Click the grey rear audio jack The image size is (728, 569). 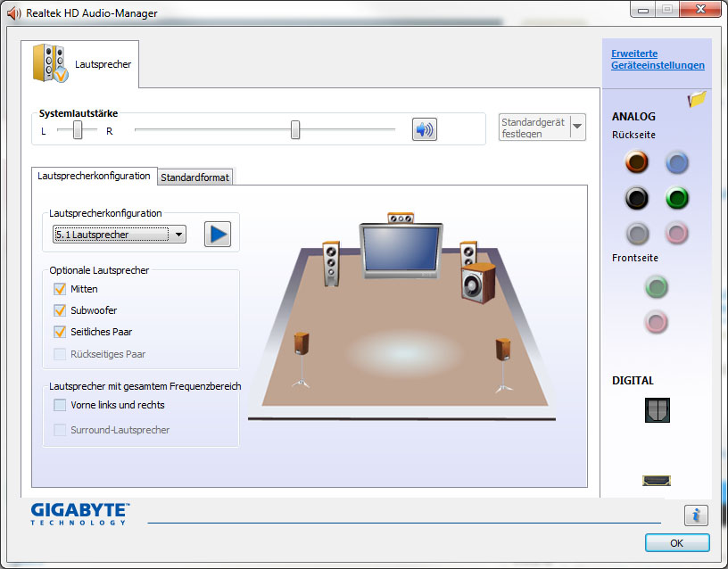pos(637,234)
